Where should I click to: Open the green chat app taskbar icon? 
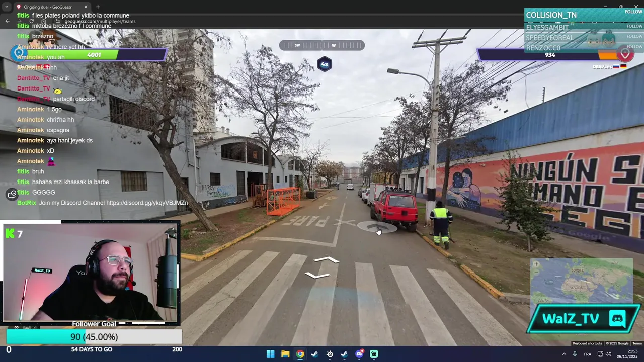point(374,354)
